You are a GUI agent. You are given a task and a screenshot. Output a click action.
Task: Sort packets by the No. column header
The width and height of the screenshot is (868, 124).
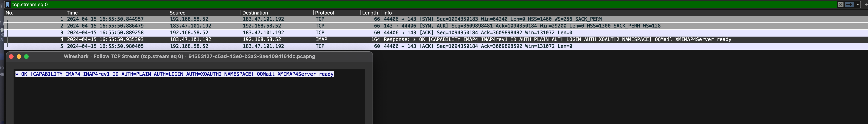9,13
